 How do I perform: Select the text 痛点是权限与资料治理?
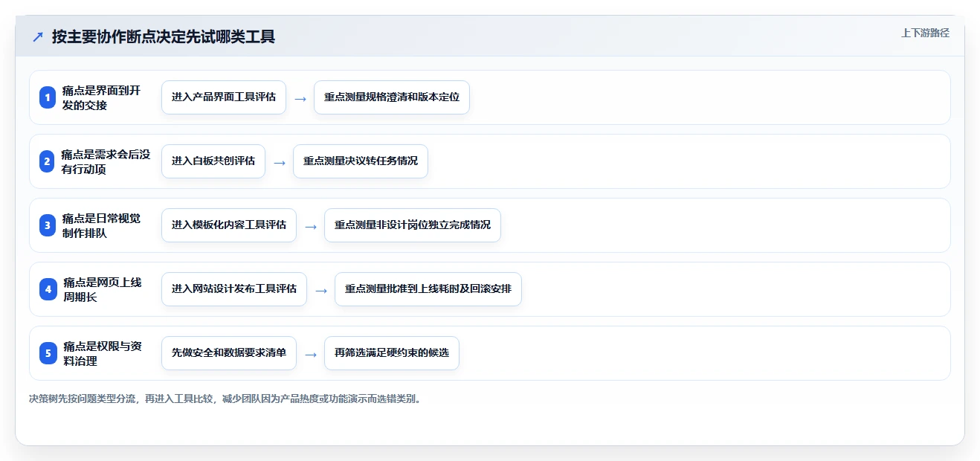(102, 353)
